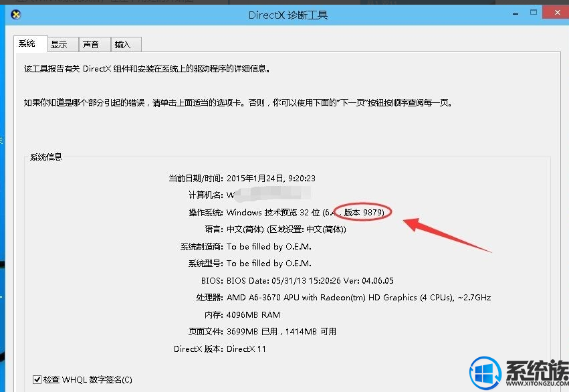This screenshot has width=569, height=392.
Task: Click the 系统型号 value To be filled by O.E.M.
Action: coord(269,264)
